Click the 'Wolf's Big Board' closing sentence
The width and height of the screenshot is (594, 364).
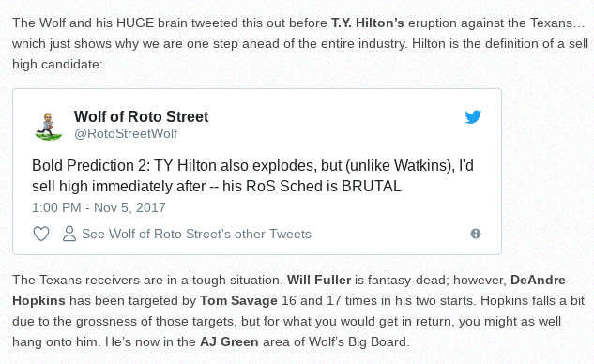click(257, 342)
